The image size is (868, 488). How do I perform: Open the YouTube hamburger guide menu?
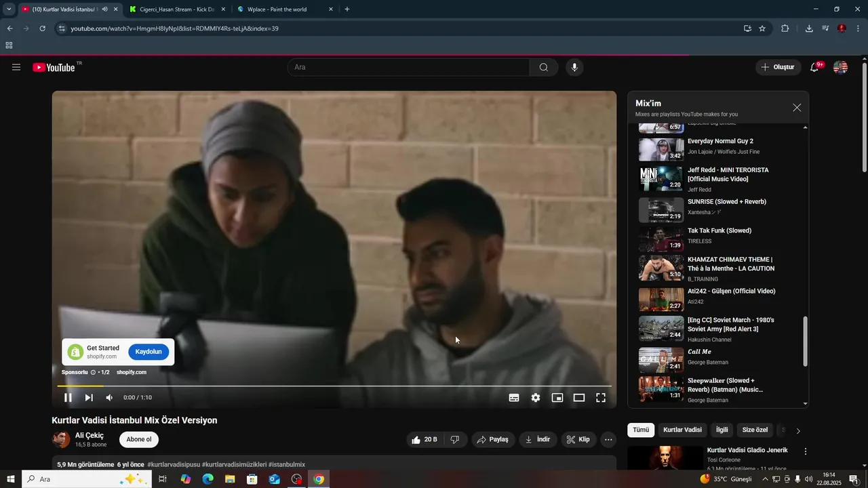pos(16,67)
